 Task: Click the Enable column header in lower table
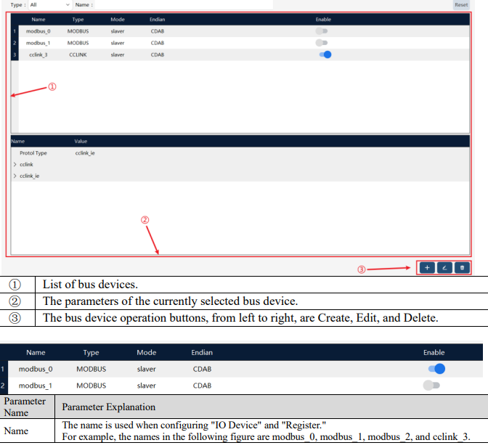[434, 352]
